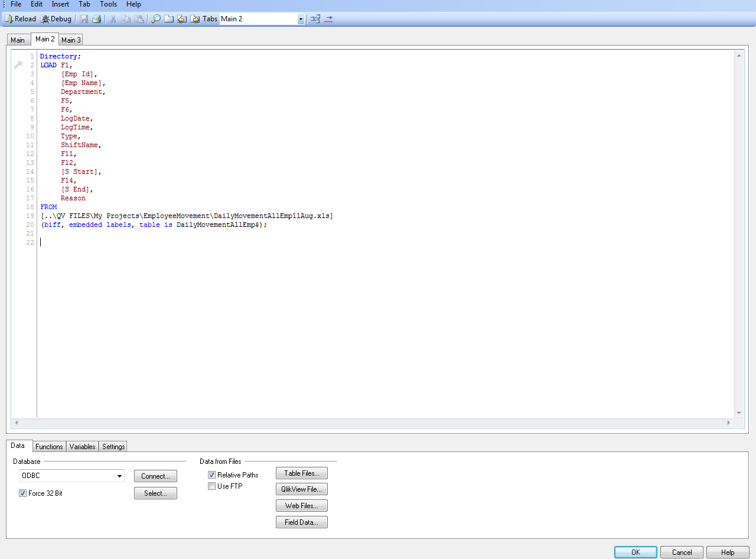Click the [S End] field in script
This screenshot has height=559, width=756.
77,189
